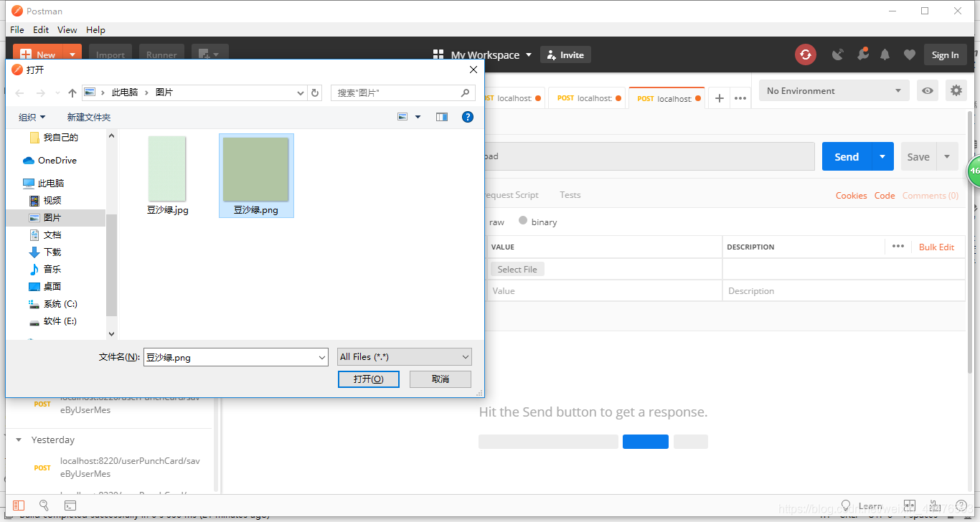
Task: Click the view mode icon in dialog
Action: [x=402, y=117]
